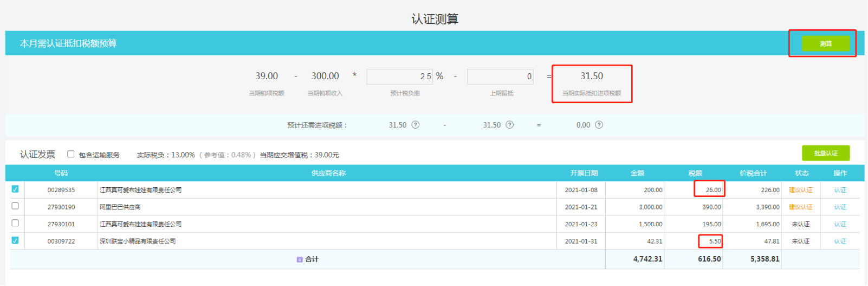Click the 价税合计 column header

[x=753, y=173]
